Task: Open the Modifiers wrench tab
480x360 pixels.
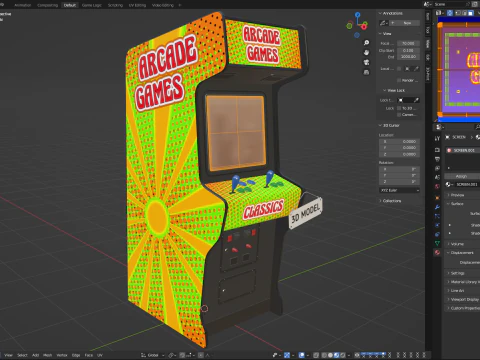Action: (437, 207)
